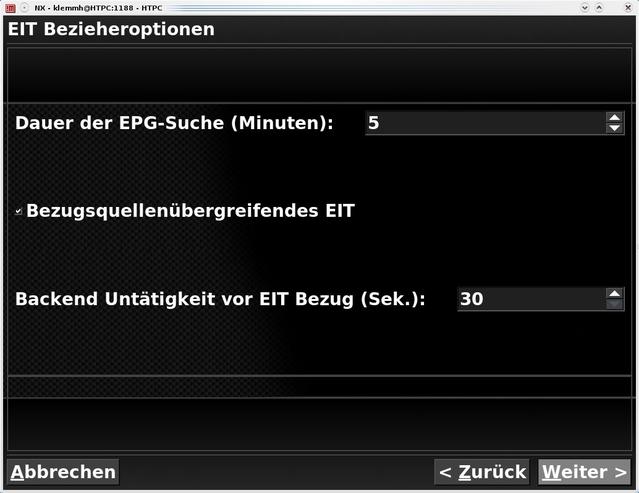Increase the EPG-Suche duration with up arrow
Viewport: 639px width, 493px height.
[x=615, y=118]
